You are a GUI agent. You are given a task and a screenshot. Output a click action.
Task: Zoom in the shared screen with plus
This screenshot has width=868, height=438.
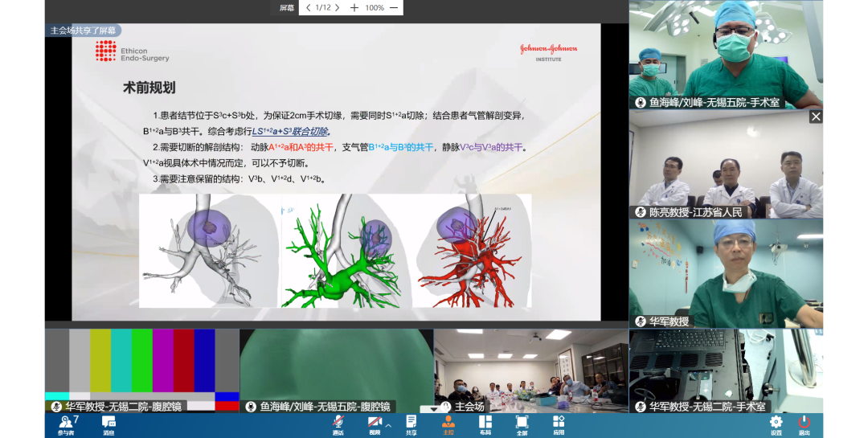coord(354,8)
